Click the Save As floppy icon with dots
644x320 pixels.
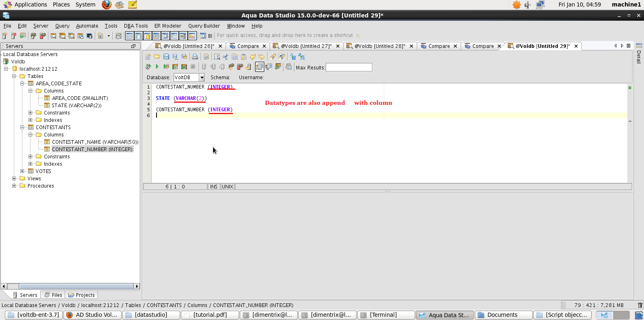(x=175, y=57)
